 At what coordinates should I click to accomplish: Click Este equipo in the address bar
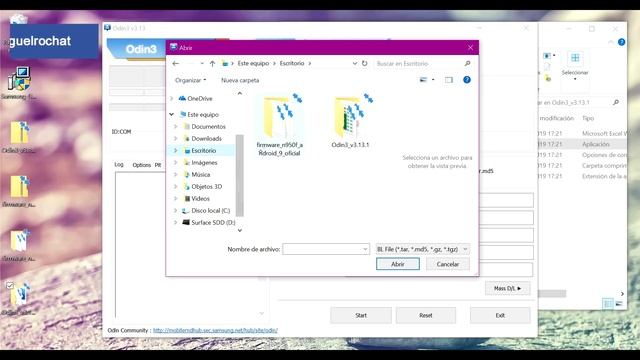point(253,64)
